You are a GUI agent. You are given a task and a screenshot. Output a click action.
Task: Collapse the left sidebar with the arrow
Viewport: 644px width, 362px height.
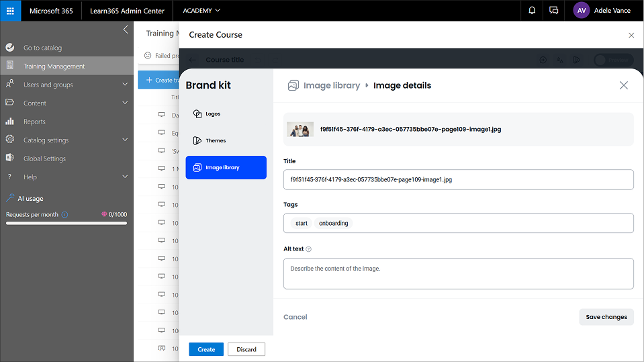point(126,30)
